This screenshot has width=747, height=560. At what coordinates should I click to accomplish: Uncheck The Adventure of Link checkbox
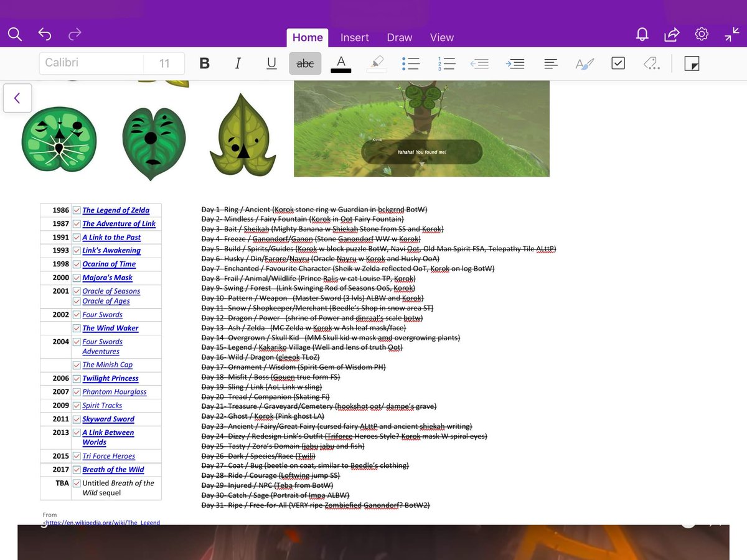click(x=77, y=223)
